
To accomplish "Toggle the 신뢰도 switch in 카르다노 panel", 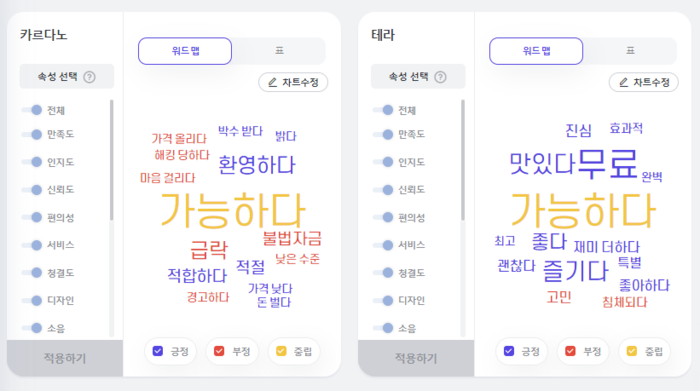I will [x=32, y=190].
